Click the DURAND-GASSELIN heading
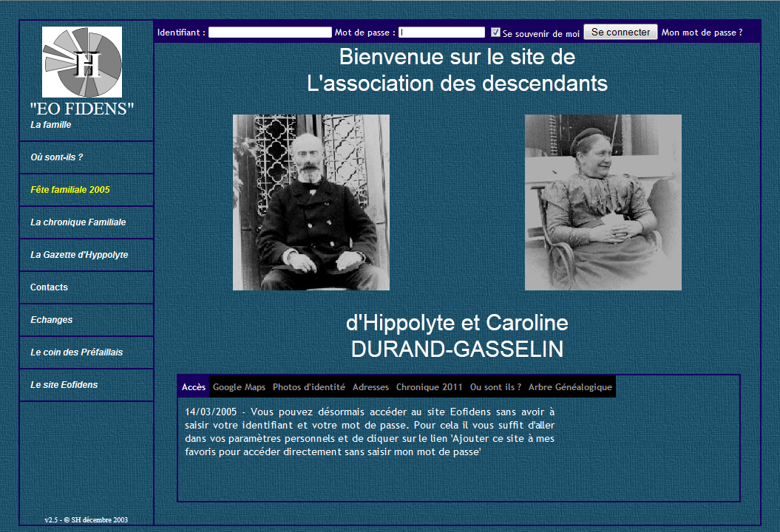Viewport: 780px width, 532px height. (x=457, y=349)
